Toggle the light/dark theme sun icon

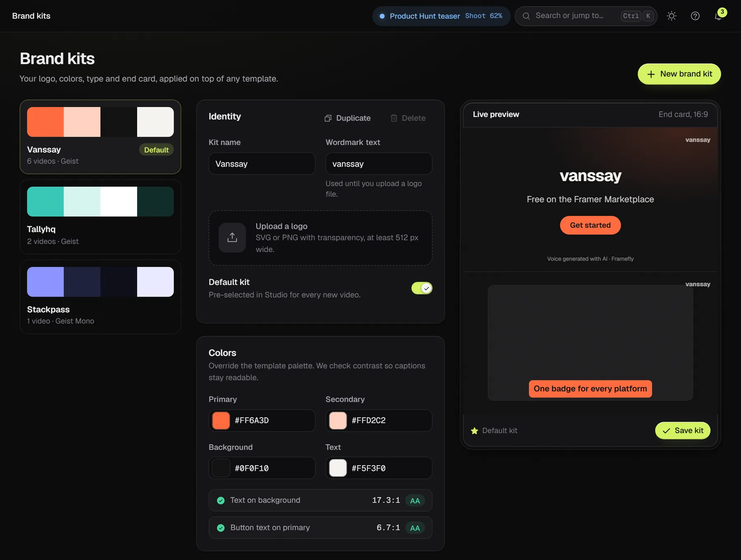click(671, 16)
